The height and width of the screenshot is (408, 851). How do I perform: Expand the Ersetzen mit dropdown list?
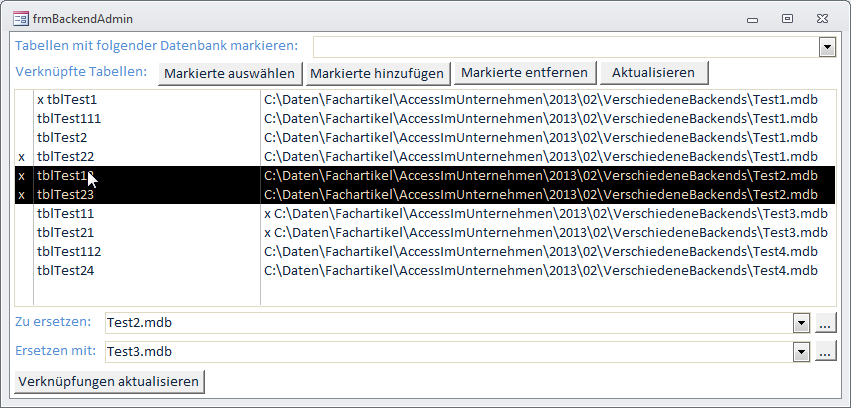[x=801, y=351]
